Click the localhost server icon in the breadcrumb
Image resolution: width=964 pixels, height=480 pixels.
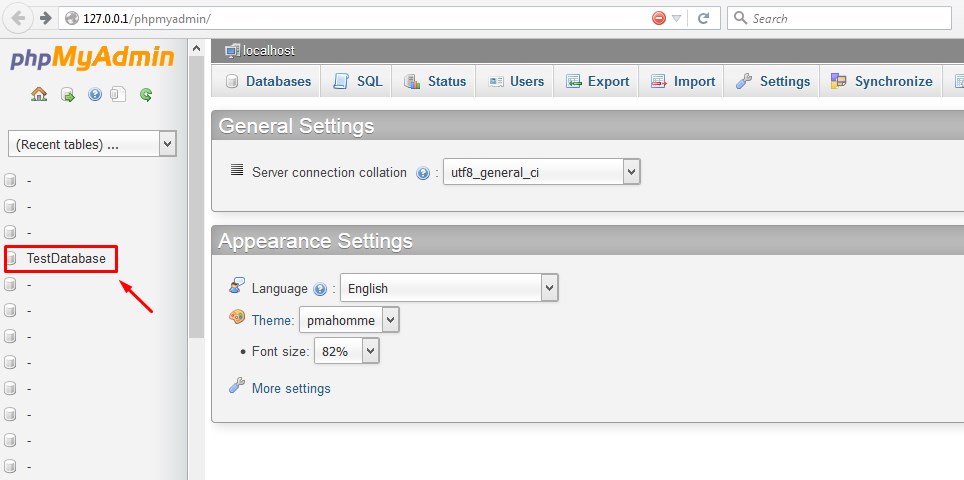click(x=232, y=50)
